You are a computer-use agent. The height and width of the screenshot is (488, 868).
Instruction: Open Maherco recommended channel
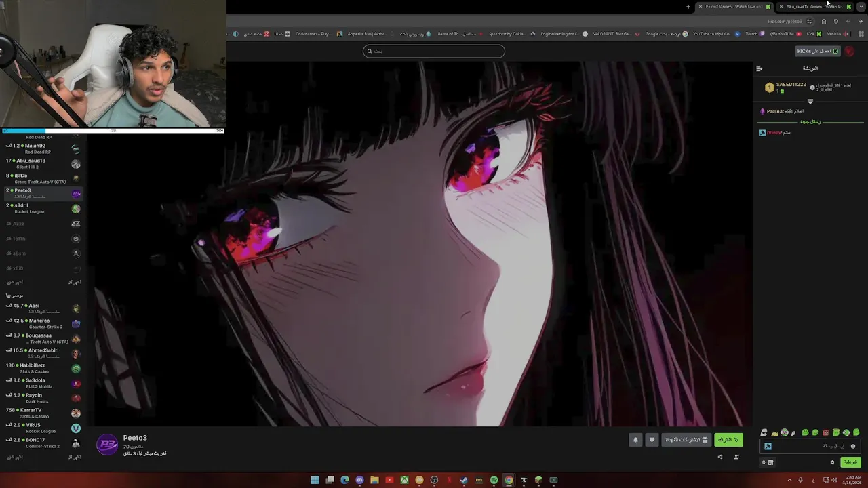coord(43,323)
